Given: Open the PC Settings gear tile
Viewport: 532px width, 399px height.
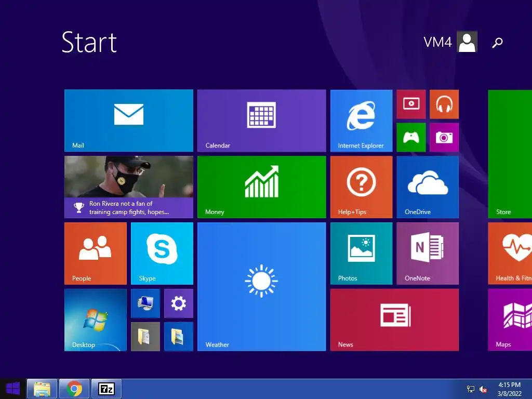Looking at the screenshot, I should coord(179,303).
